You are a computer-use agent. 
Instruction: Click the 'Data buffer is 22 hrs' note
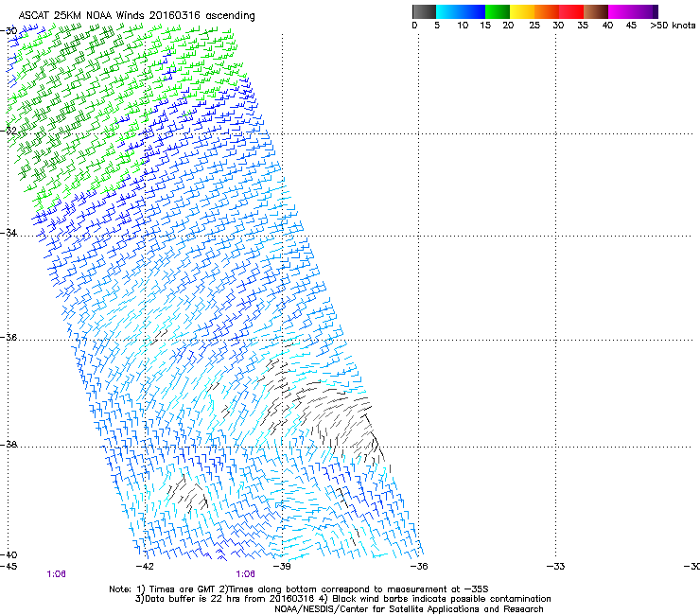(x=224, y=599)
